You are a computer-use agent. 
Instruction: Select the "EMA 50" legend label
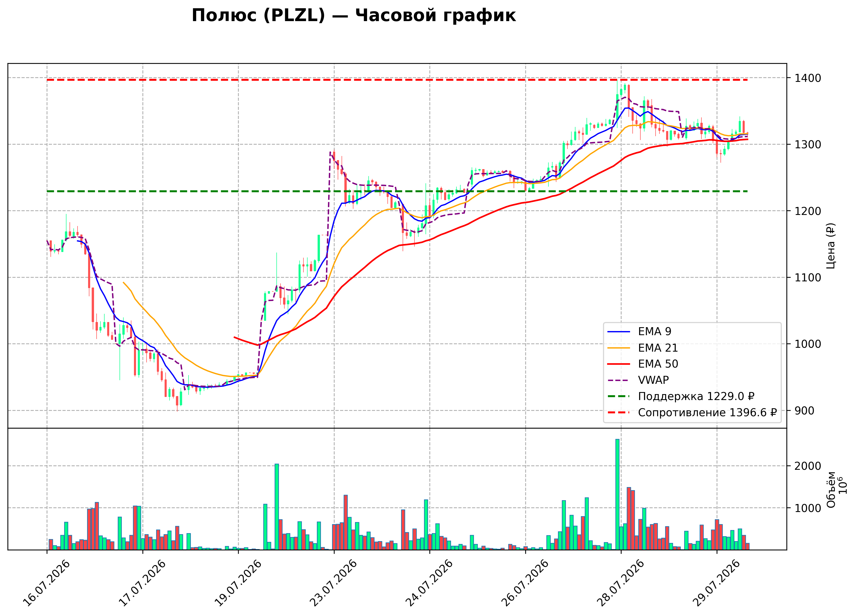coord(658,364)
